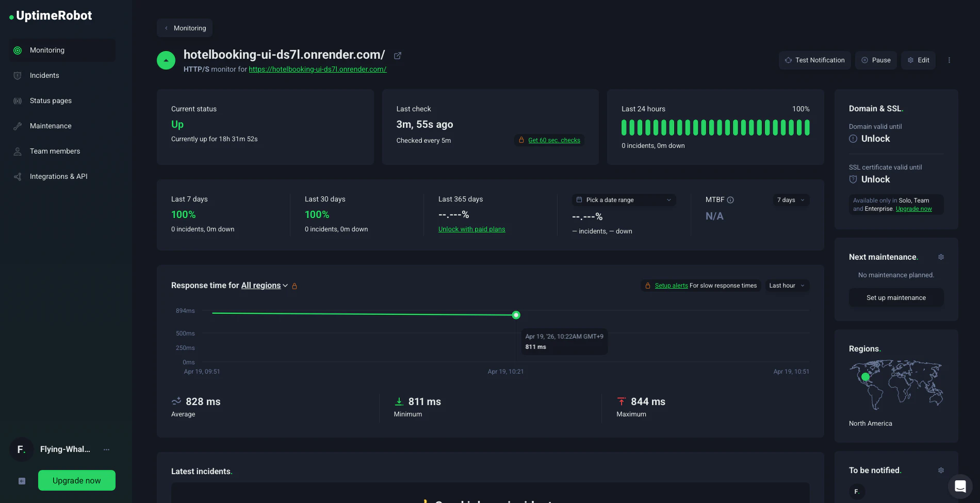The image size is (980, 503).
Task: Click last bar in Last 24 hours chart
Action: pos(807,127)
